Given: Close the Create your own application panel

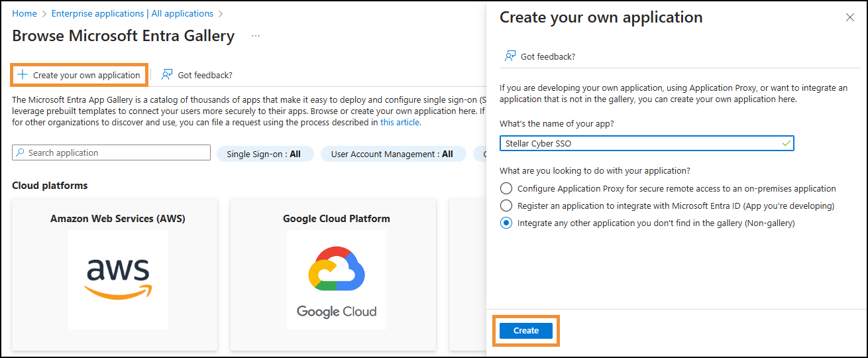Looking at the screenshot, I should (850, 18).
